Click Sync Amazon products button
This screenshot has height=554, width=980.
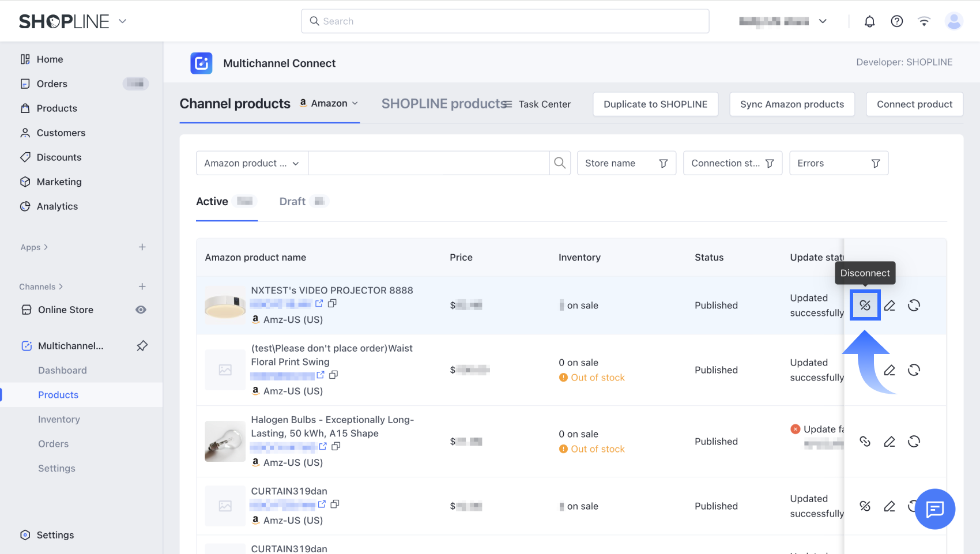791,104
